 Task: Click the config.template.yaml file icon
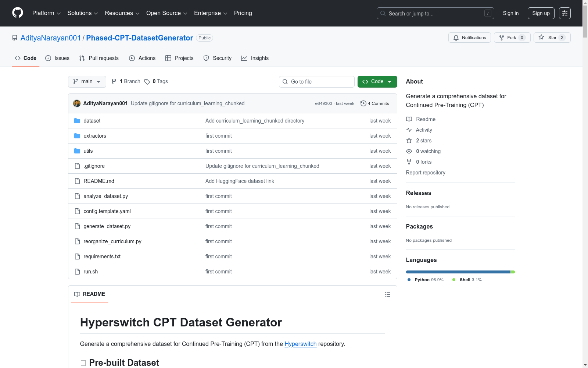tap(77, 211)
